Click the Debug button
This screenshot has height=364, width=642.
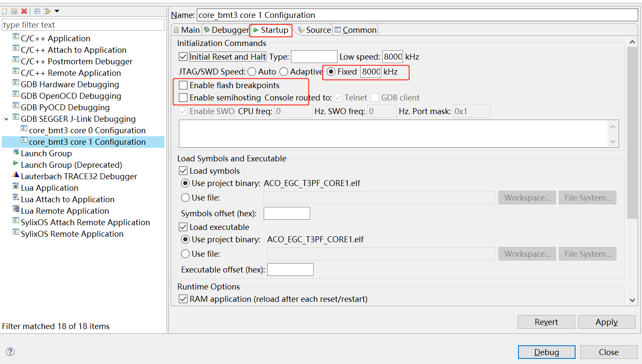coord(547,352)
